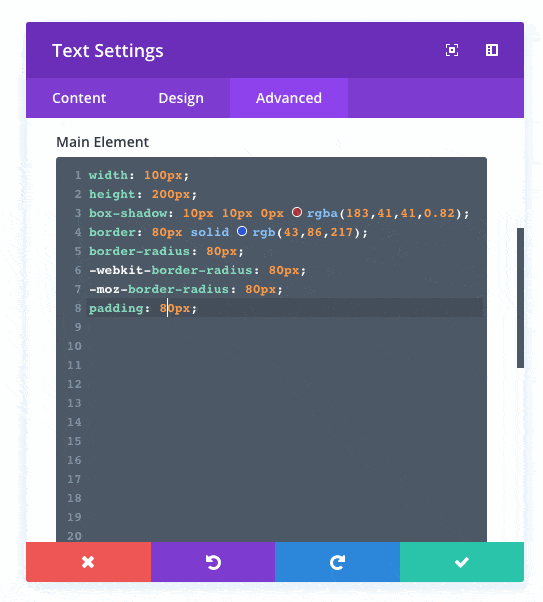
Task: Select the Advanced tab
Action: pyautogui.click(x=289, y=98)
